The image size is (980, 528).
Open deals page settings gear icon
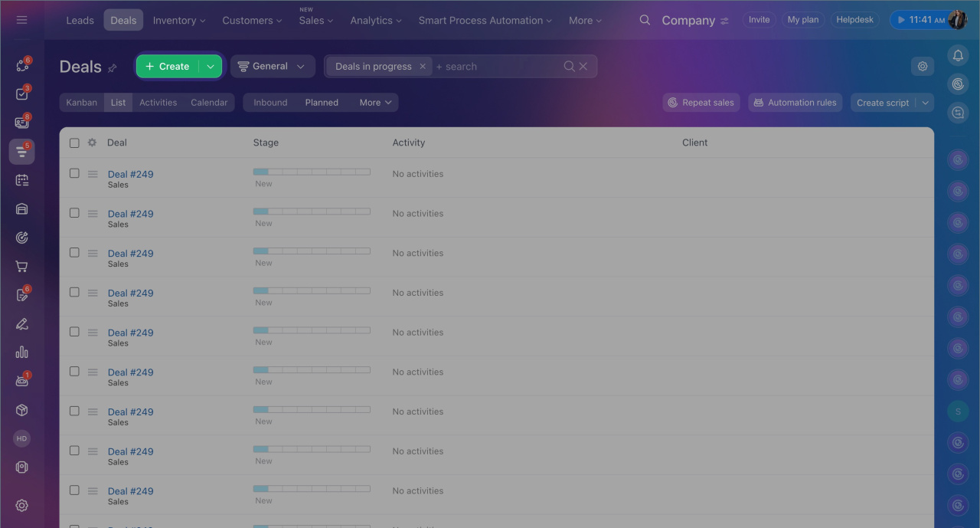pyautogui.click(x=923, y=67)
